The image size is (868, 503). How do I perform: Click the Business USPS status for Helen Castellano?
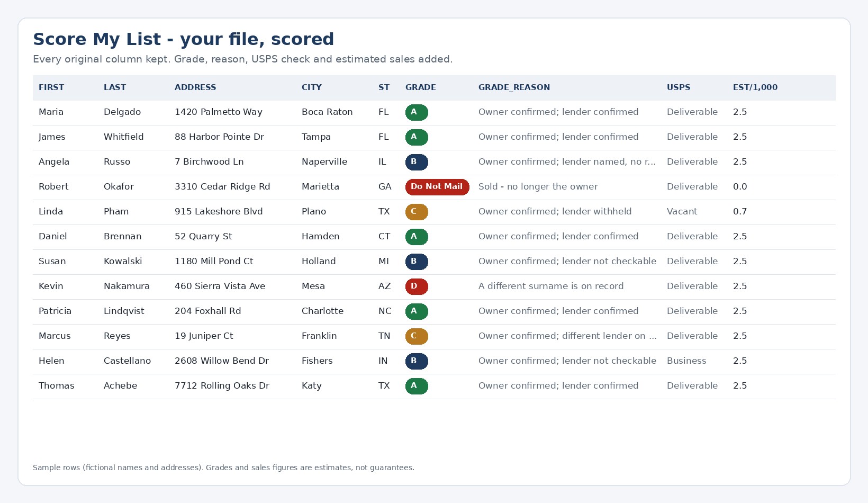(x=686, y=361)
